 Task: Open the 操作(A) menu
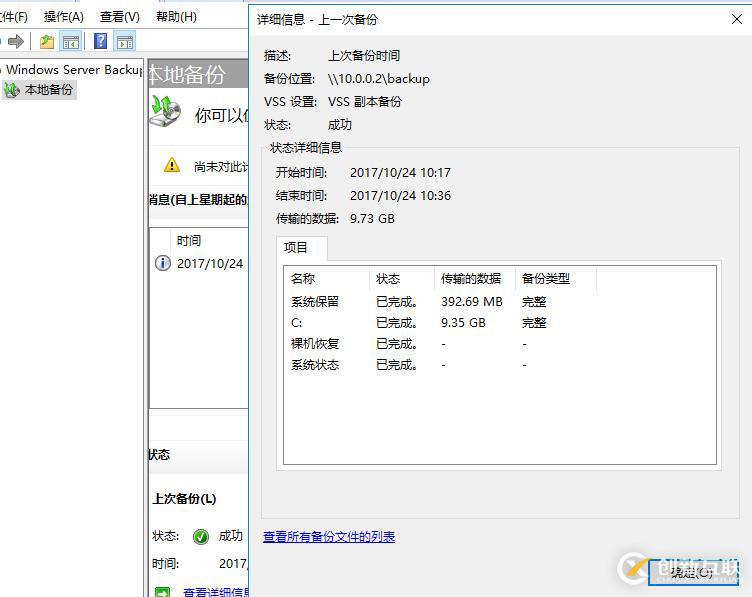pyautogui.click(x=64, y=17)
